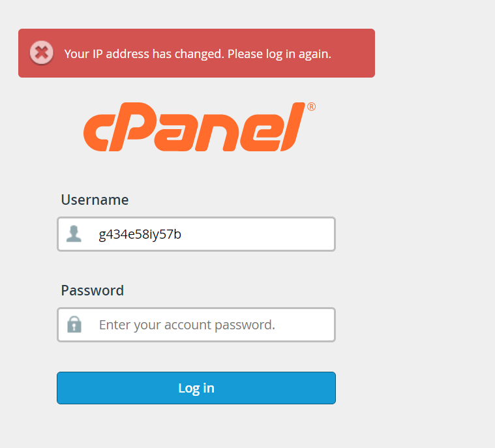Click the 'Log in' text on the button
This screenshot has width=495, height=448.
pos(196,388)
